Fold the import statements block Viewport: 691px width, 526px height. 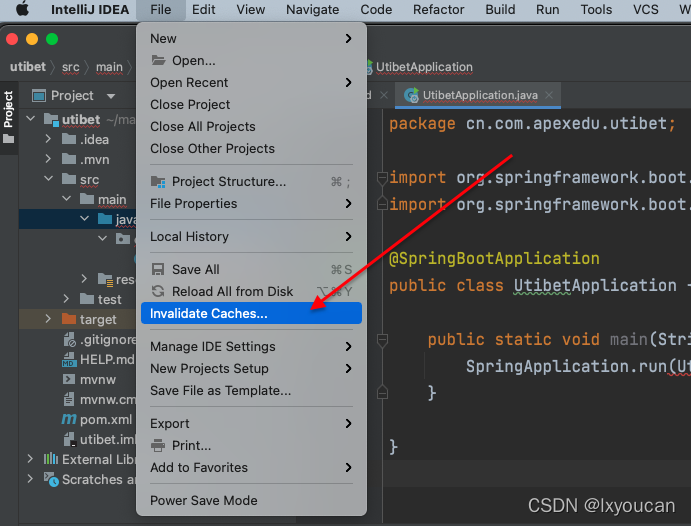pos(382,178)
